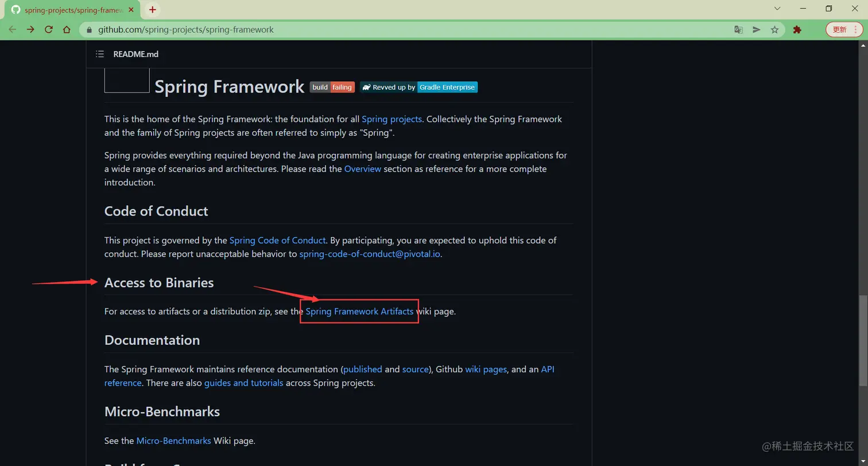Go back to previous page
Screen dimensions: 868x466
tap(13, 29)
